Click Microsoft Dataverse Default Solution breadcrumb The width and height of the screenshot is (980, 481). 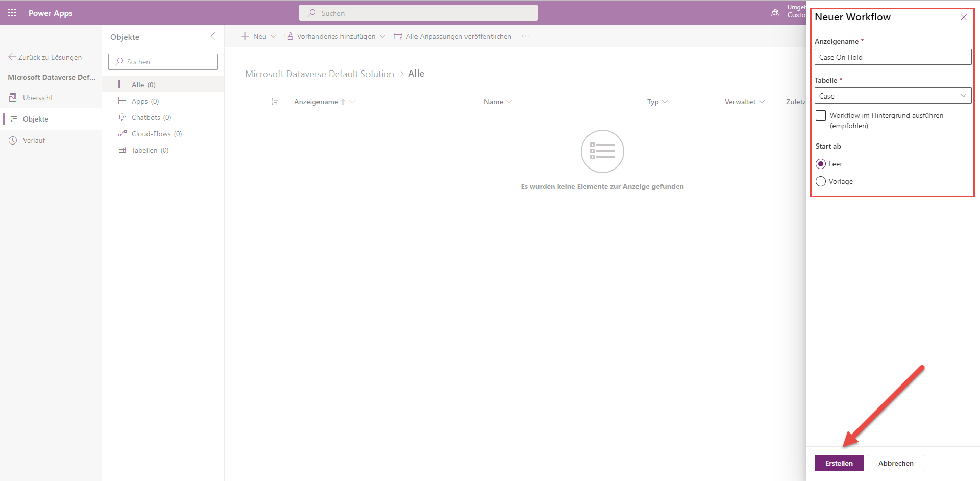pyautogui.click(x=320, y=74)
